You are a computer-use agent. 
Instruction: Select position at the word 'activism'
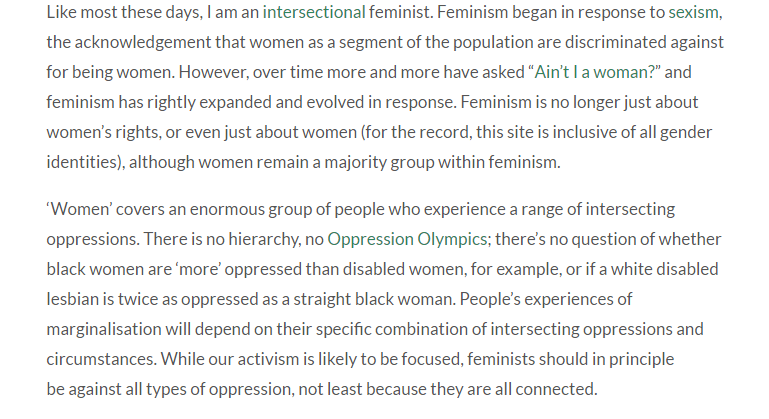click(269, 359)
